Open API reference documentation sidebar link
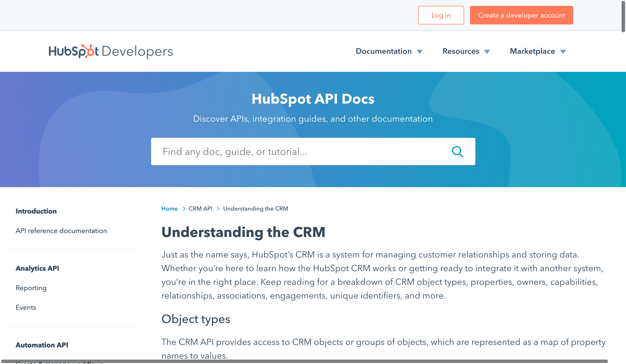This screenshot has height=364, width=626. 61,231
